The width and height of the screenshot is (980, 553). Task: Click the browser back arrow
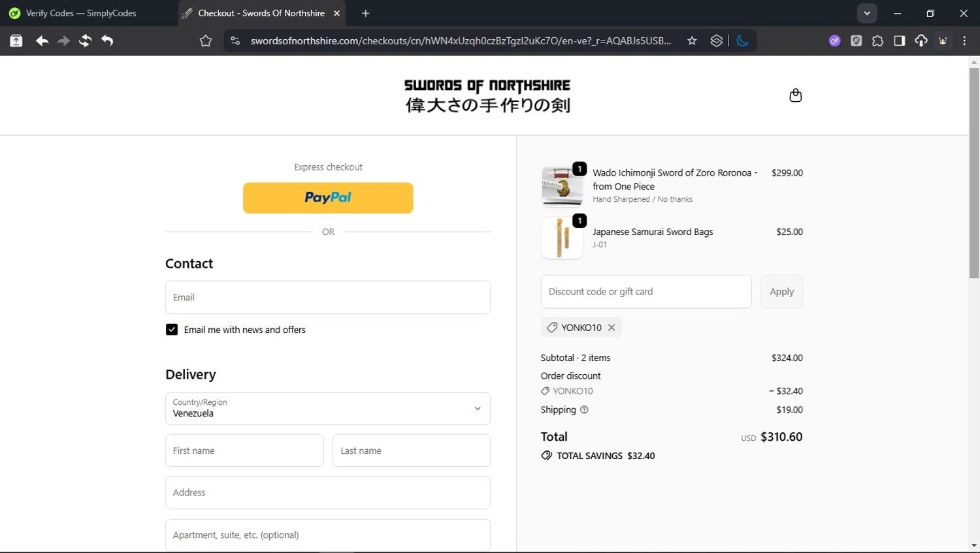[42, 41]
